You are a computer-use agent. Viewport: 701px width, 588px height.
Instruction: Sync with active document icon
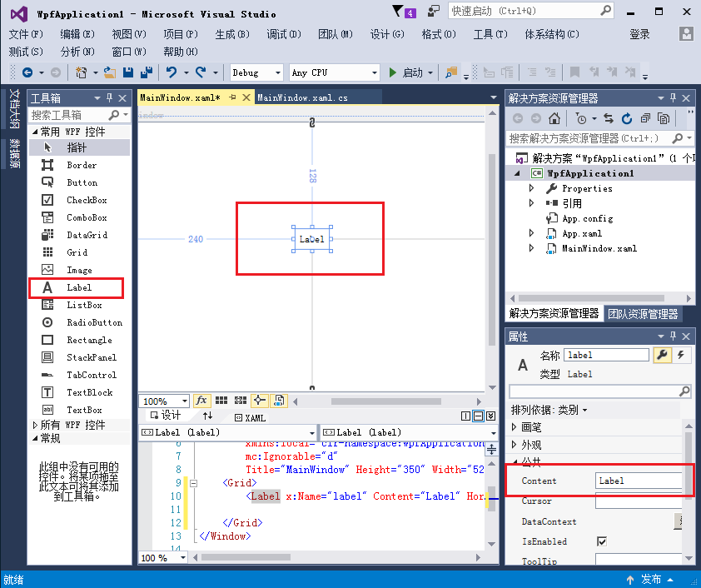point(609,118)
